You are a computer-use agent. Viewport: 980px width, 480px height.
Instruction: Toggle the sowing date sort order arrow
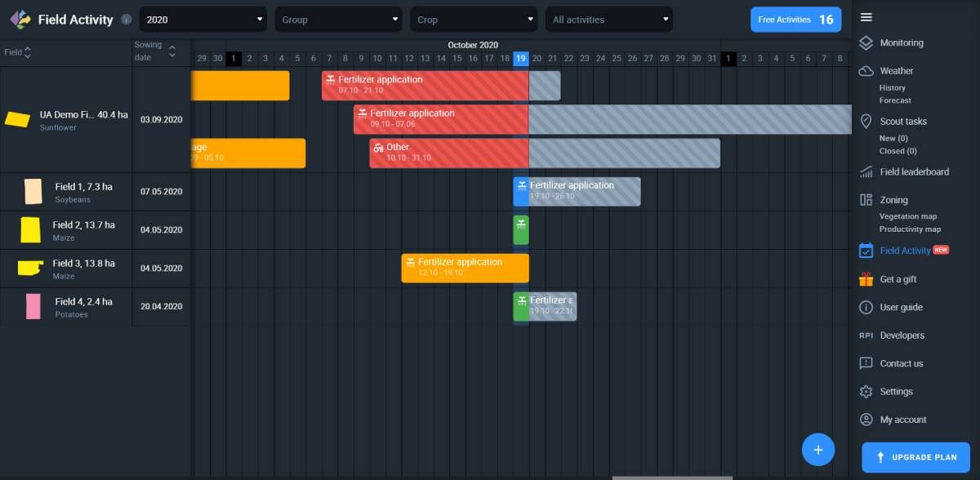point(171,51)
